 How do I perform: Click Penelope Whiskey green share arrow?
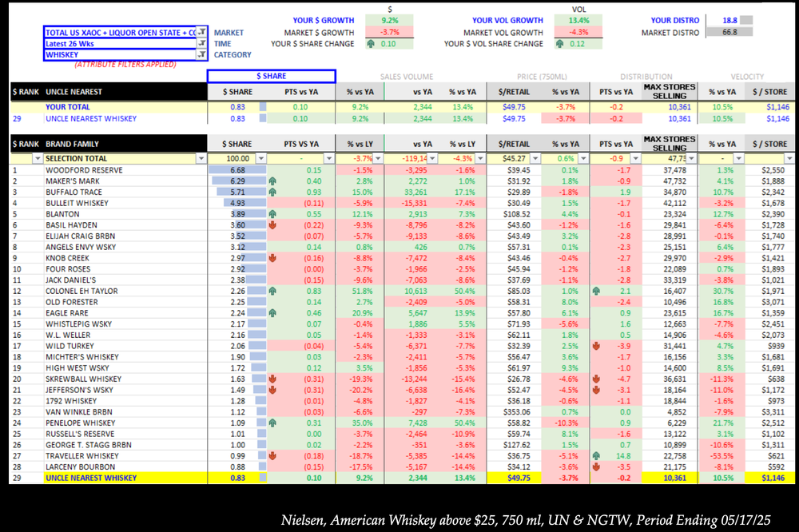(x=272, y=423)
